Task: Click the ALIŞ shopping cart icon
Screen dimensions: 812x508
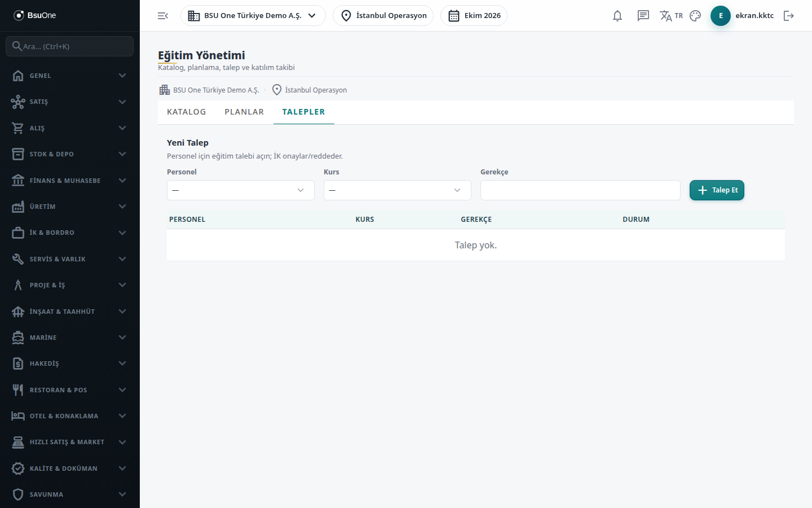Action: point(18,128)
